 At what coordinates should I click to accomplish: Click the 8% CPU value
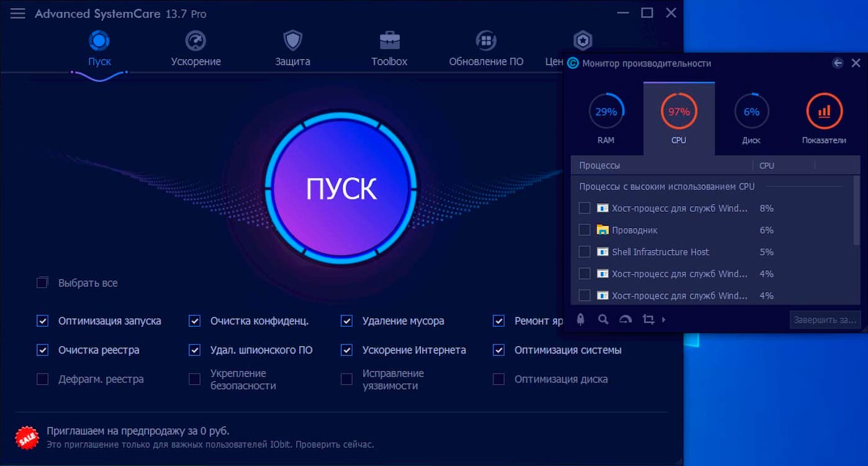tap(767, 208)
